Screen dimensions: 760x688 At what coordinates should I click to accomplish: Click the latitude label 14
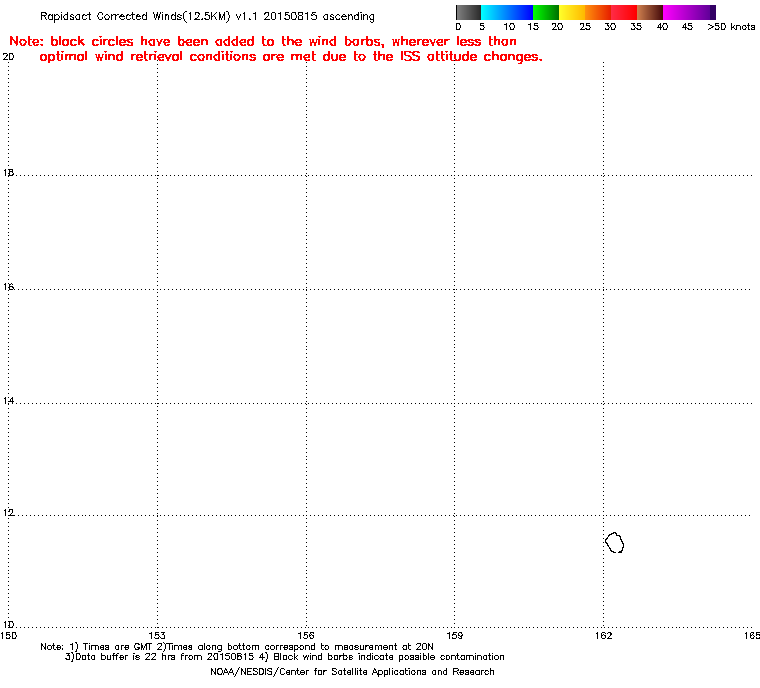click(x=8, y=401)
